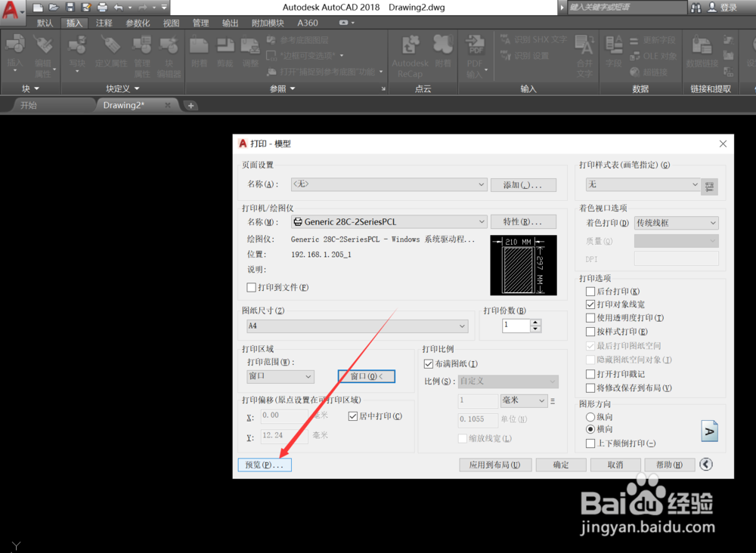Select Landscape orientation radio button

point(590,429)
